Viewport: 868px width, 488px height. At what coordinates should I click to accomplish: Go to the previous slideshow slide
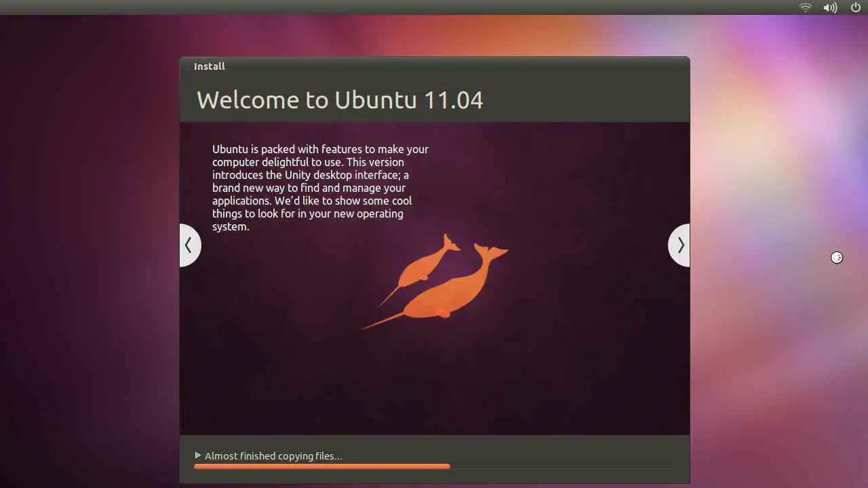(190, 245)
